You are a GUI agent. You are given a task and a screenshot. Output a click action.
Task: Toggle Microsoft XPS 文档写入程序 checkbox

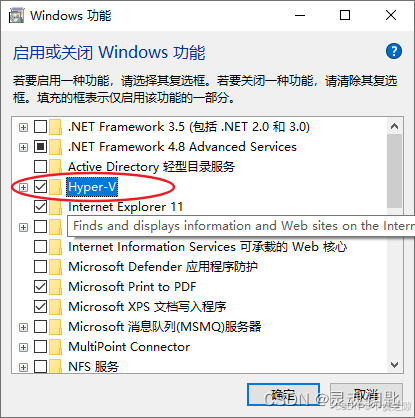point(40,307)
